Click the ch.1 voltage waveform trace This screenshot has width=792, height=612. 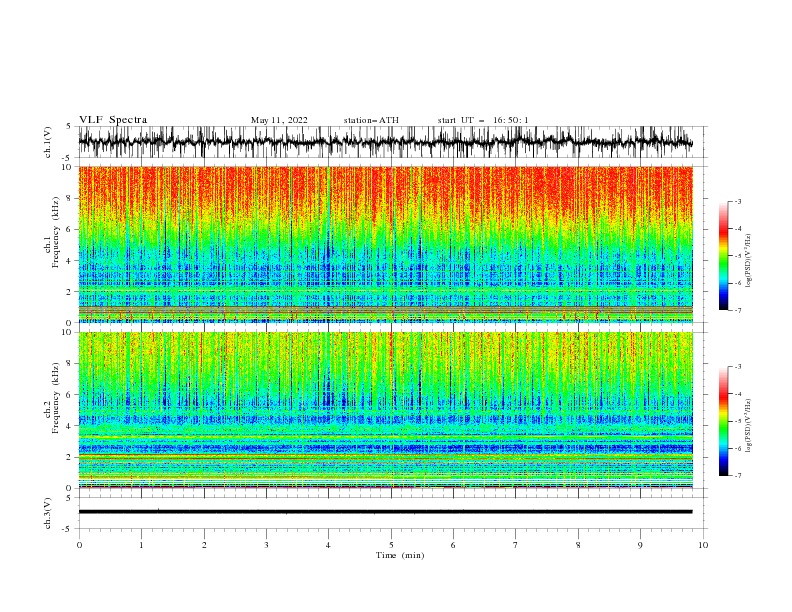click(385, 142)
